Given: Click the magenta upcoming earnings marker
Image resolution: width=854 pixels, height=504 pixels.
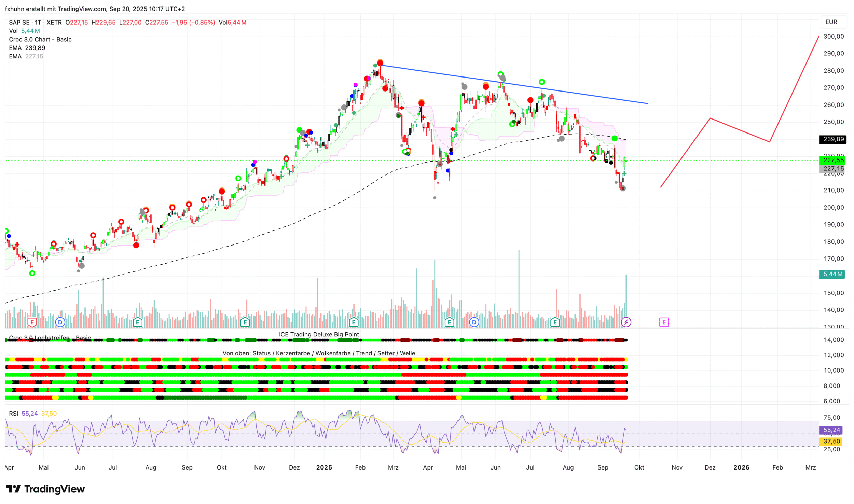Looking at the screenshot, I should 664,322.
